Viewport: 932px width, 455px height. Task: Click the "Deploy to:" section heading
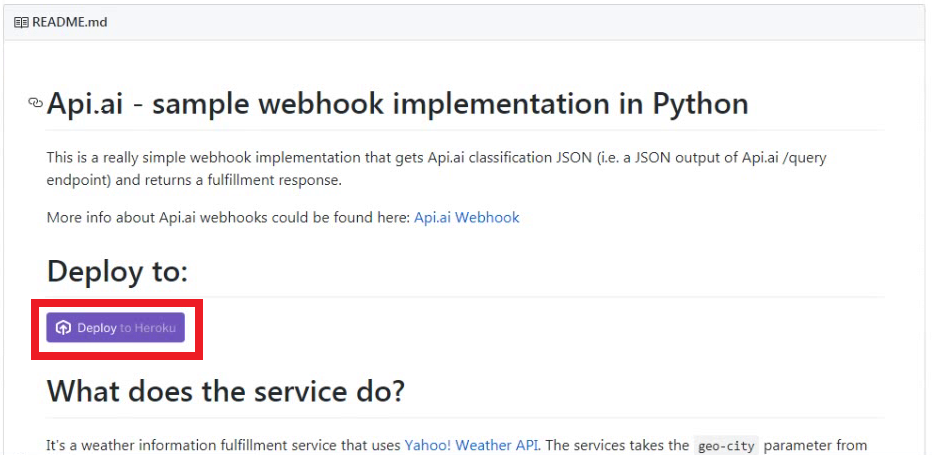(x=117, y=271)
